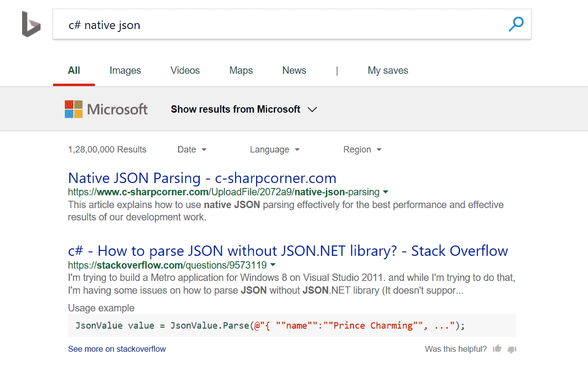Select the All tab
The width and height of the screenshot is (588, 367).
click(x=74, y=70)
